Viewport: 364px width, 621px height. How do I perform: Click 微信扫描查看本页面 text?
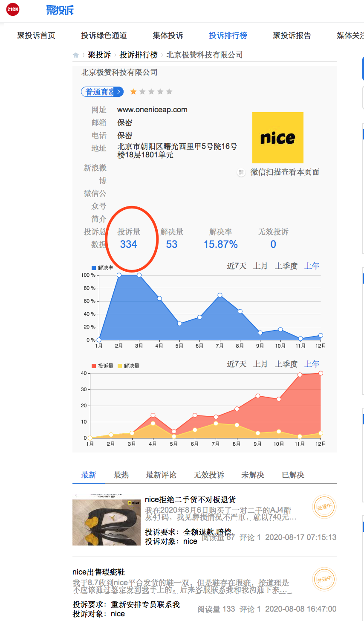tap(285, 172)
